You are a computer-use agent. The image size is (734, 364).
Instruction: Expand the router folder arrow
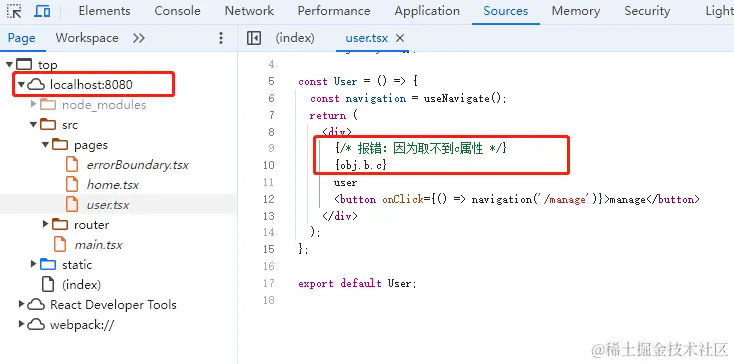45,225
